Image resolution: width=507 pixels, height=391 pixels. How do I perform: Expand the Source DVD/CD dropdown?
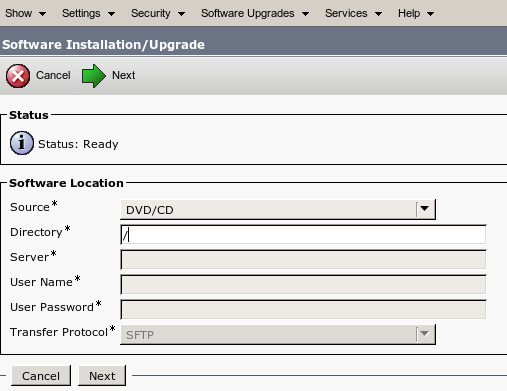click(278, 210)
